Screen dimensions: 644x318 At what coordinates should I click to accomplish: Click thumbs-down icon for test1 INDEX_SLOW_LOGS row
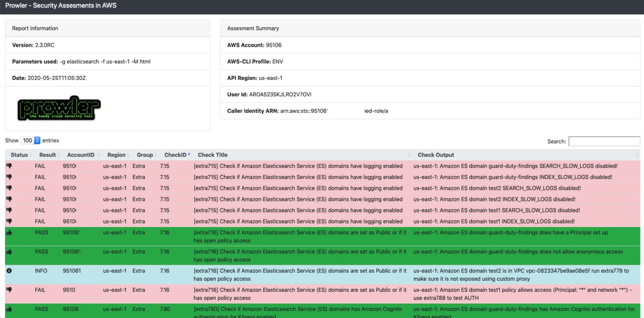pyautogui.click(x=9, y=221)
